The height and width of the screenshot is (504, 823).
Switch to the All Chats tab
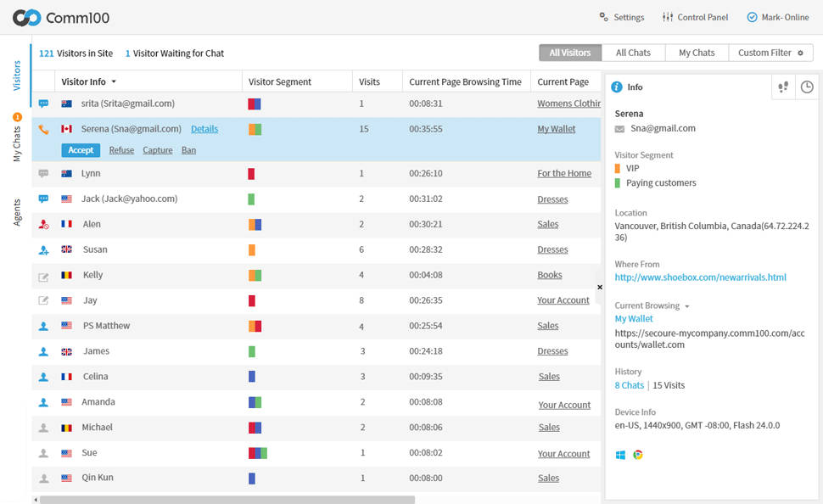(x=633, y=53)
